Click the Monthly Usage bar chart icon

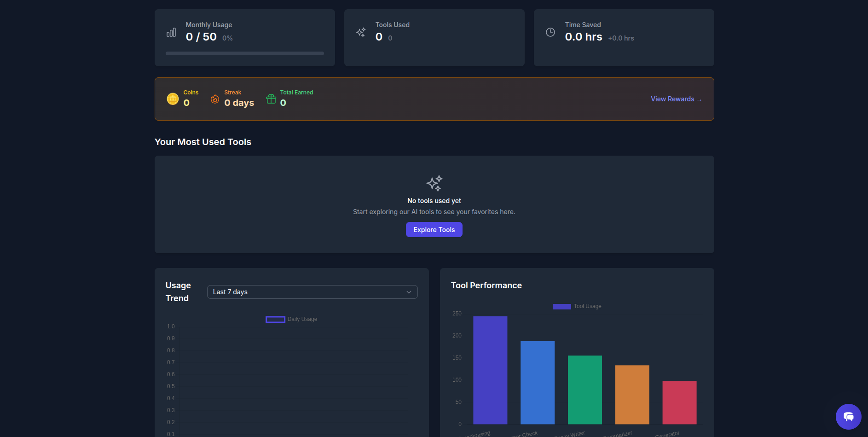(x=171, y=32)
